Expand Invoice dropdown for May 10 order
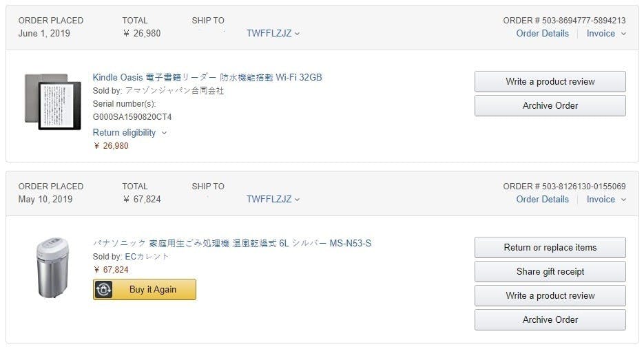The height and width of the screenshot is (349, 644). pos(606,200)
